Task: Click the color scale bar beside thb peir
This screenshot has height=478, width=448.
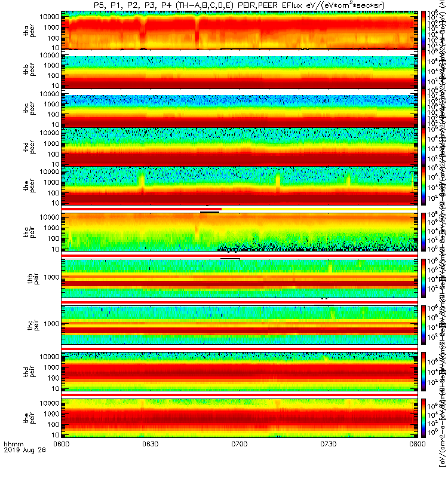Action: [x=424, y=278]
